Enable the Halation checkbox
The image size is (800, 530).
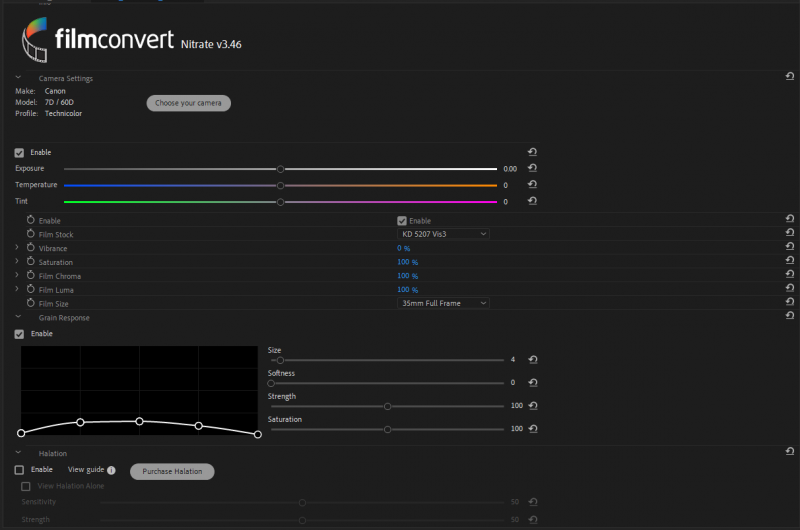click(19, 470)
